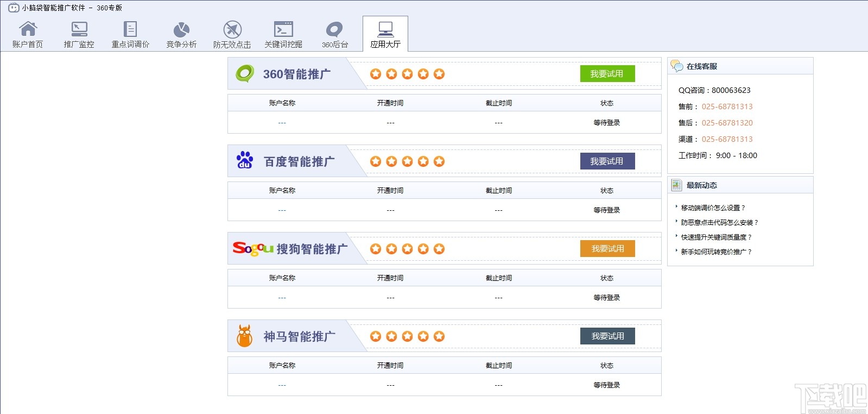868x414 pixels.
Task: Click 等待登录 status in 神马 table
Action: point(607,385)
